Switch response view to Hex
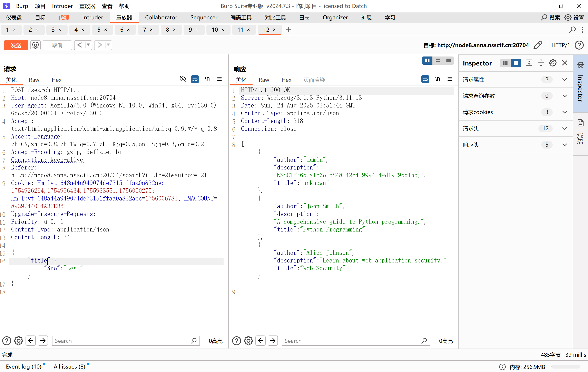Image resolution: width=588 pixels, height=372 pixels. click(x=286, y=80)
